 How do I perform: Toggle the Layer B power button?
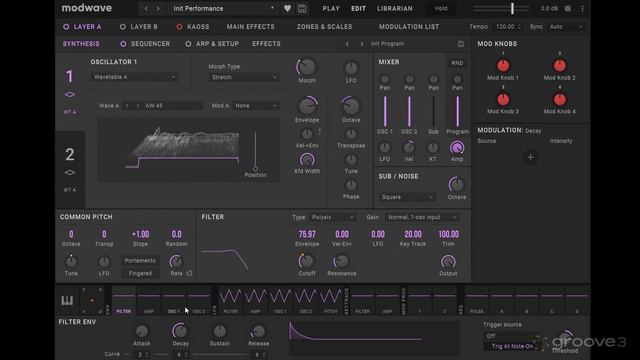[x=122, y=27]
